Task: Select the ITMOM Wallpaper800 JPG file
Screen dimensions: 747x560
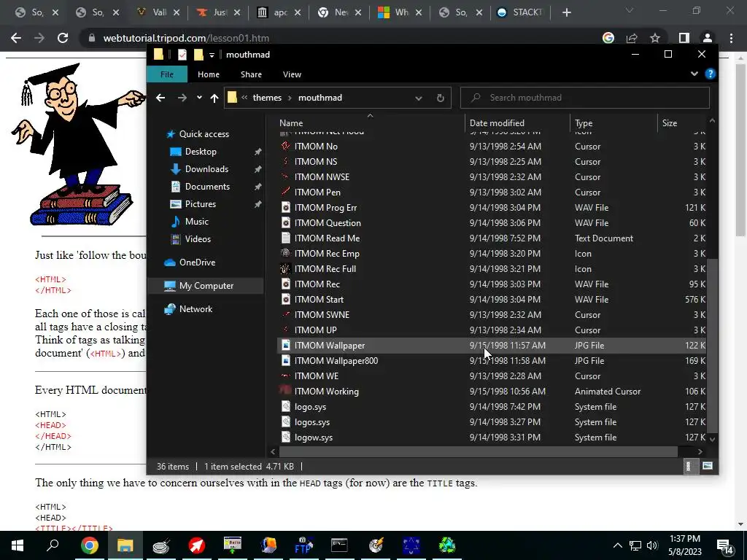Action: tap(491, 361)
